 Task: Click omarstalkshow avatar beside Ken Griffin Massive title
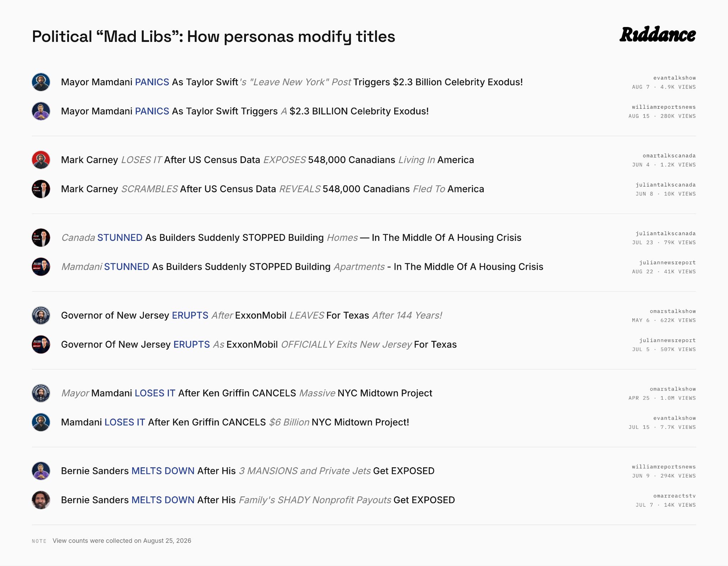(x=41, y=393)
